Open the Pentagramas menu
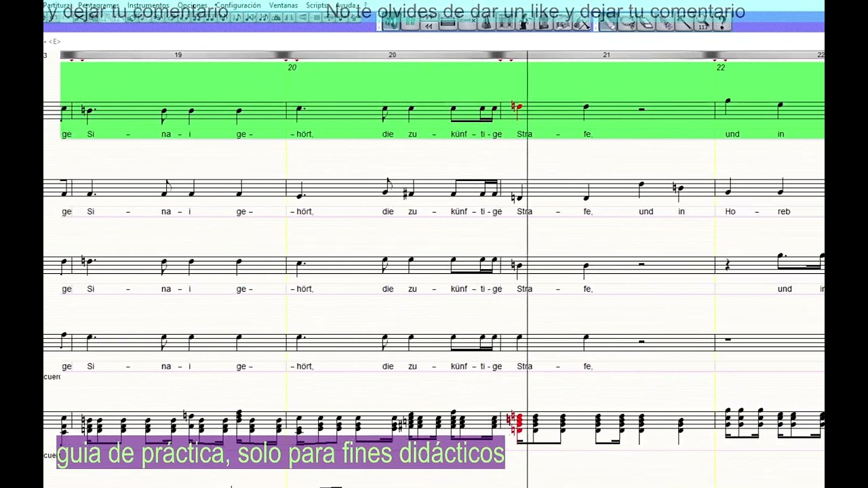Screen dimensions: 868x488 pos(99,5)
